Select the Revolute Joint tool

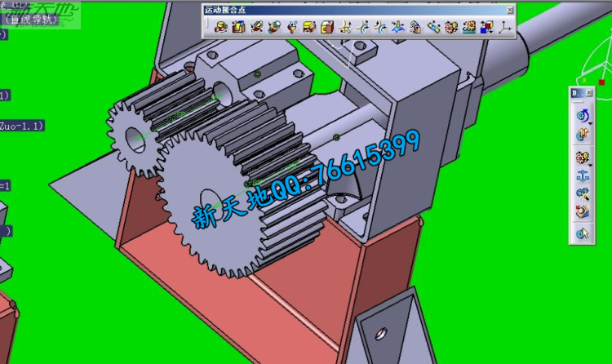(222, 28)
